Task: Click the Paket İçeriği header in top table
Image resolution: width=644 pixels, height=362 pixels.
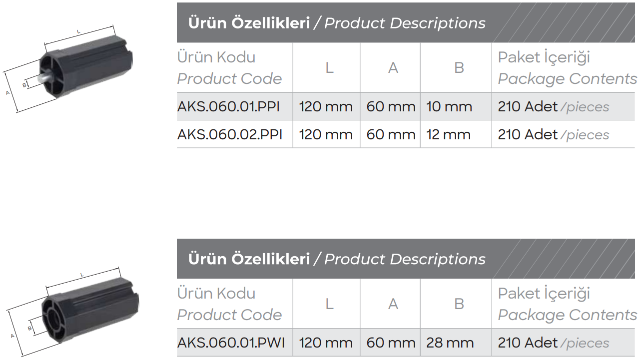Action: point(544,57)
